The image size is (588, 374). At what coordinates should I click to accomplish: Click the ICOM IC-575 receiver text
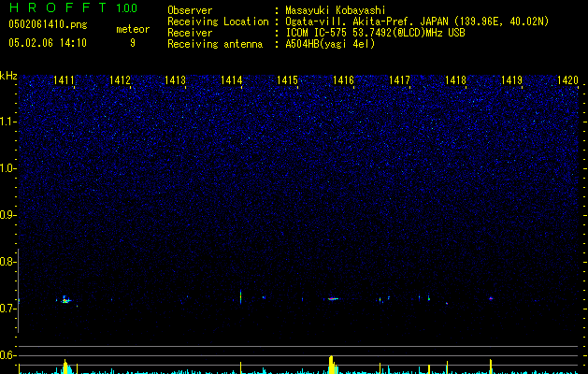pos(375,33)
